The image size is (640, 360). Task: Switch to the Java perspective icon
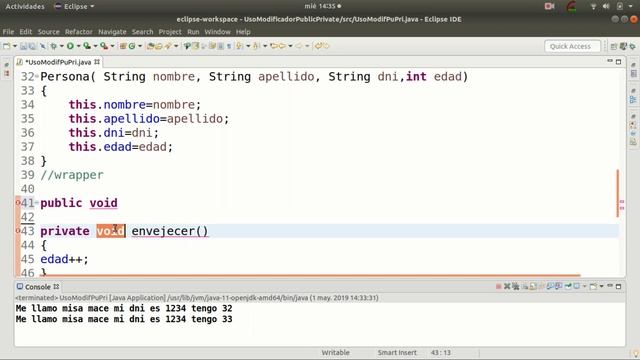tap(623, 47)
